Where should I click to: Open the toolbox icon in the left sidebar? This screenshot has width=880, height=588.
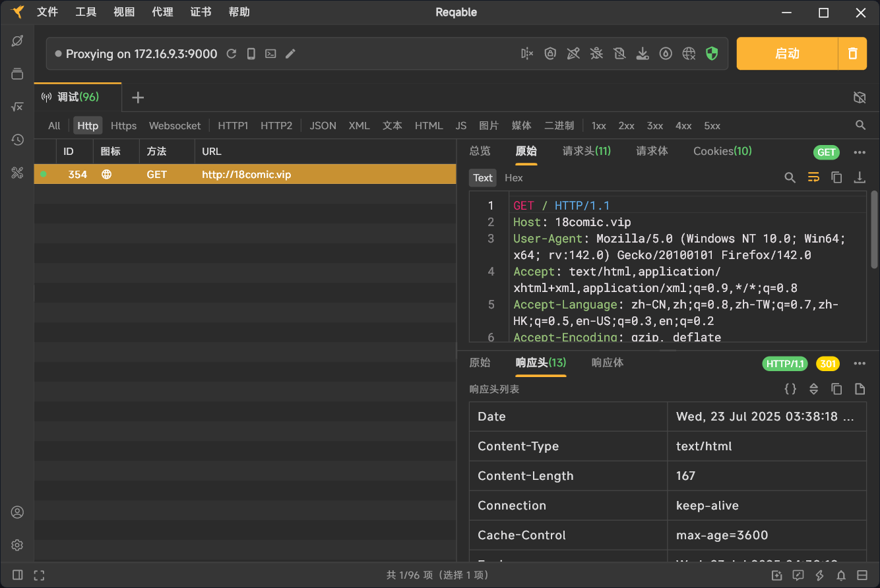[17, 173]
